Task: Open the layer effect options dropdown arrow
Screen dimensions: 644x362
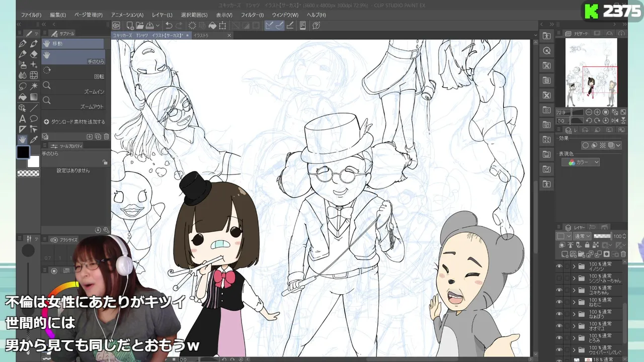Action: pyautogui.click(x=618, y=145)
